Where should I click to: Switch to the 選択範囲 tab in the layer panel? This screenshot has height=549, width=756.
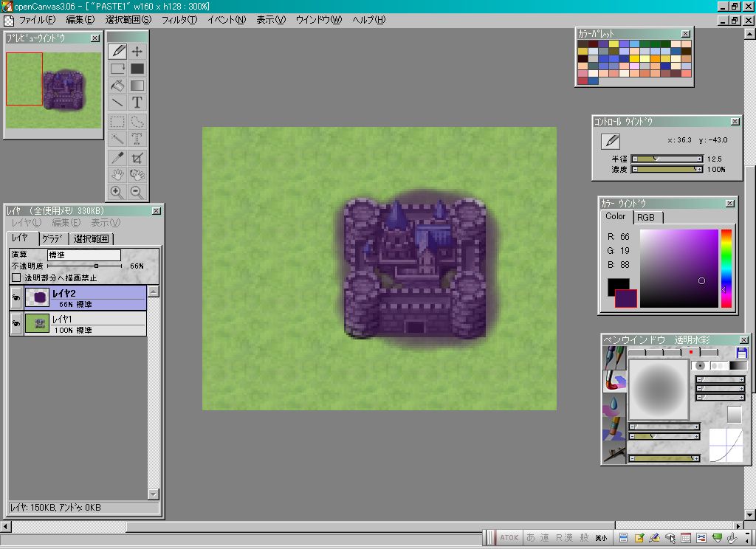pos(92,238)
